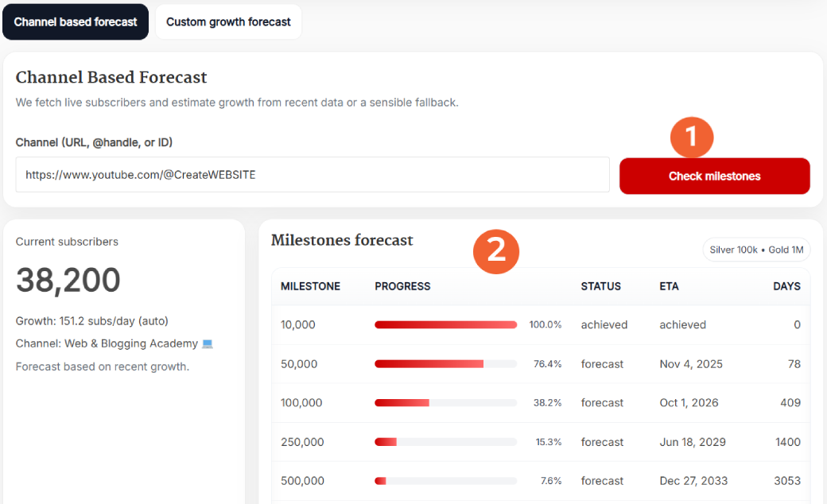Click the 10,000 milestone progress bar
This screenshot has width=827, height=504.
tap(445, 325)
